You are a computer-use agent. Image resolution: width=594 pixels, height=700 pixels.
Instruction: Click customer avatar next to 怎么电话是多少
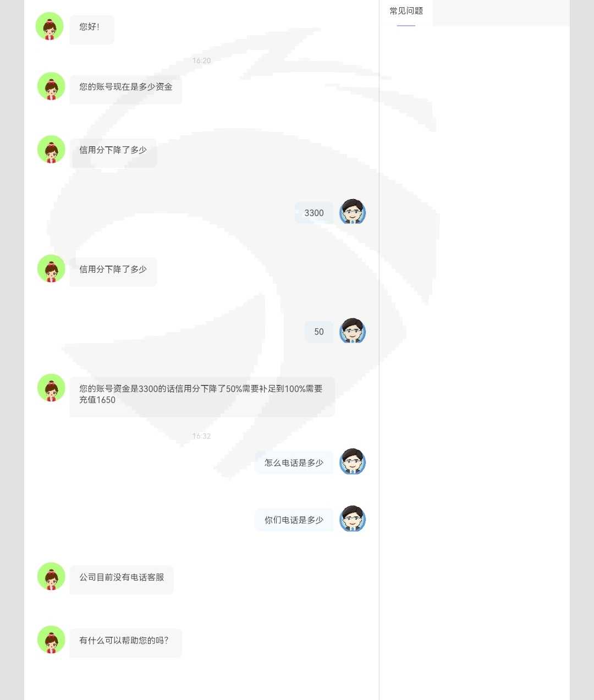click(x=353, y=462)
